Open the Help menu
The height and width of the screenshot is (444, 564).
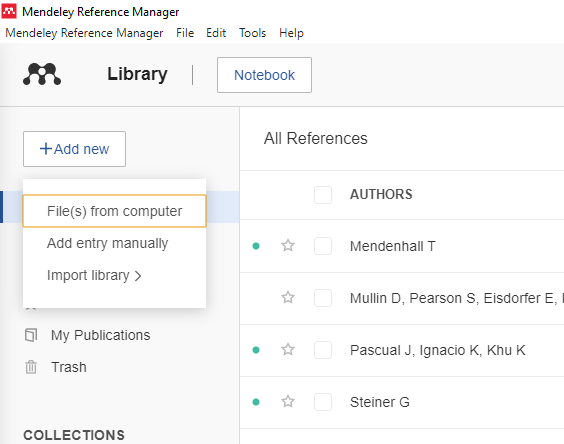pos(291,33)
